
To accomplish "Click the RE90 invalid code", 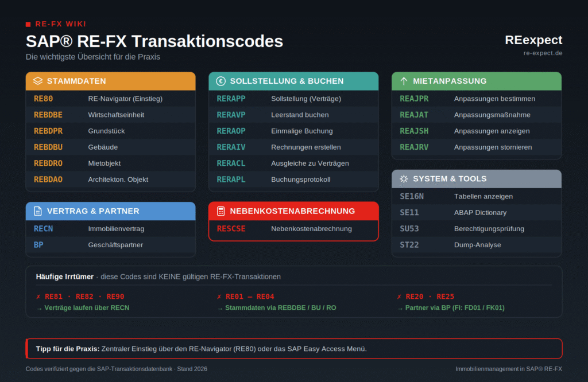I will point(115,297).
